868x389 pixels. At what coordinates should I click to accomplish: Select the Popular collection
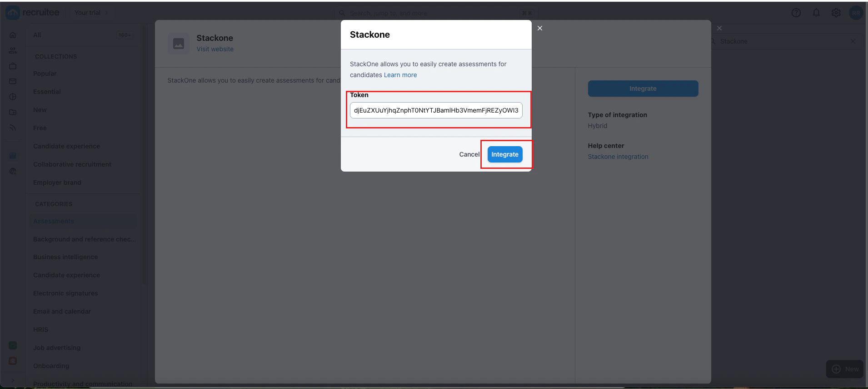(45, 74)
